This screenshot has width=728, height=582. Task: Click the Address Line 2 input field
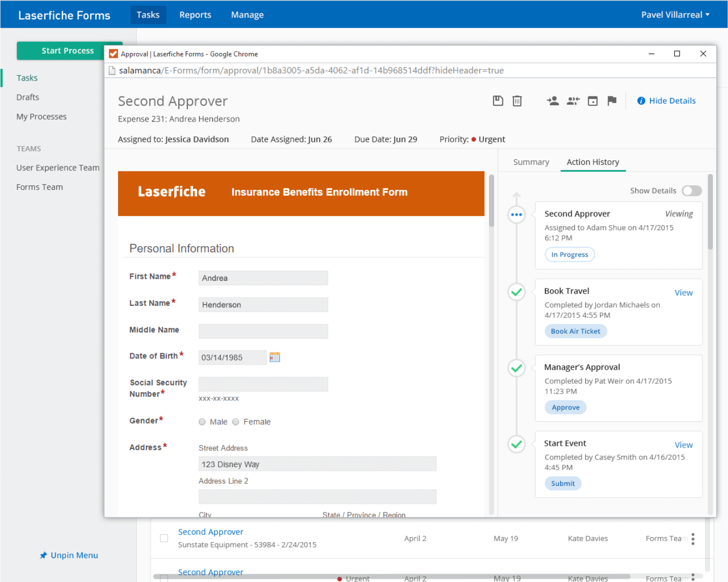tap(318, 497)
